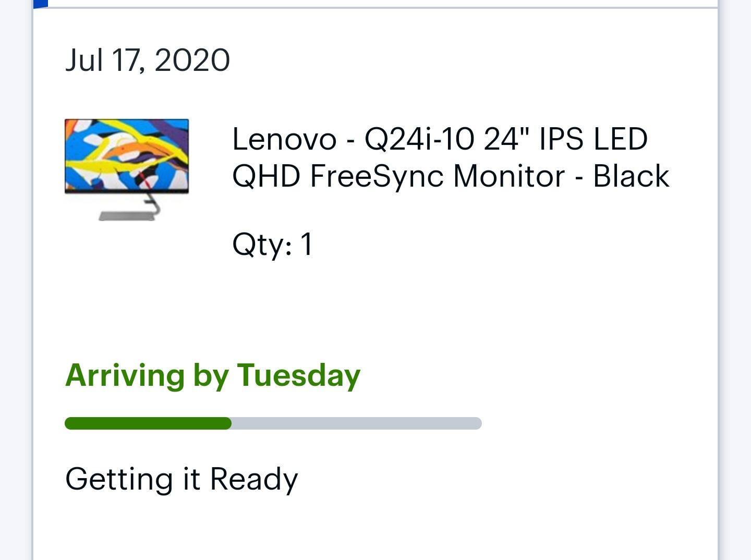Viewport: 751px width, 560px height.
Task: Click the "Qty:" label
Action: coord(262,244)
